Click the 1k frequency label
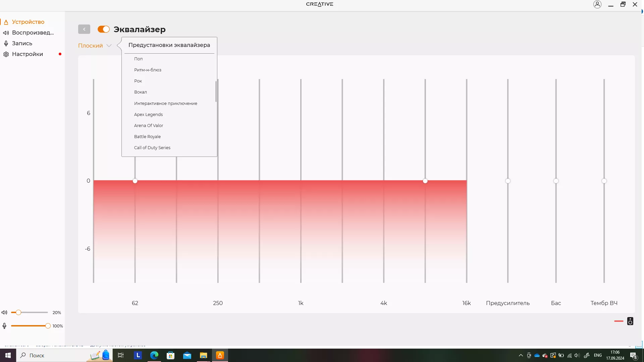Image resolution: width=644 pixels, height=362 pixels. coord(301,303)
